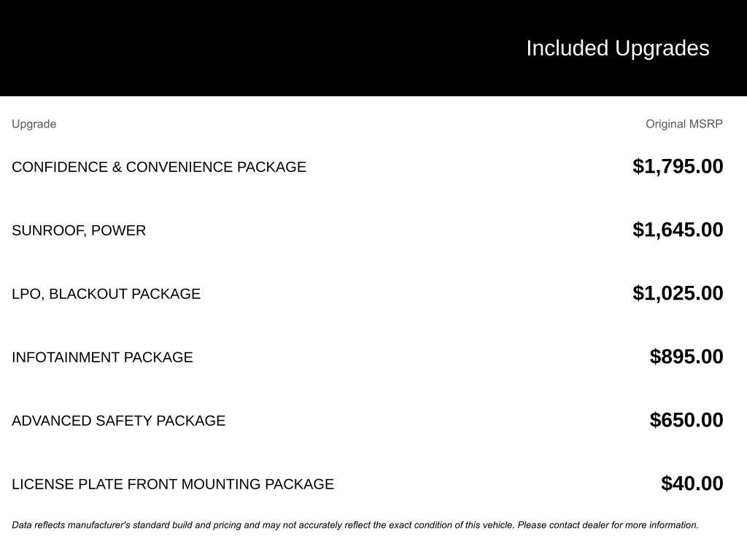Click the empty black banner left of heading
Screen dimensions: 747x560
pyautogui.click(x=219, y=48)
